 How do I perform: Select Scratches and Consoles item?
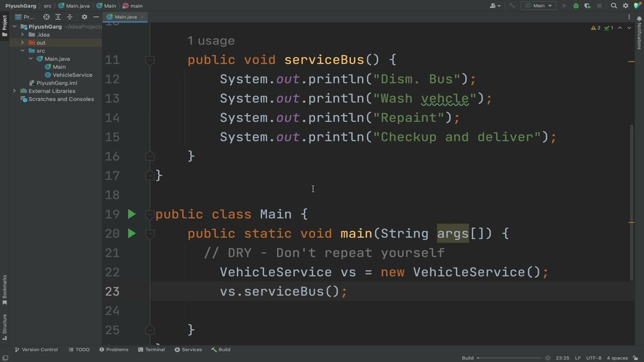(x=57, y=99)
